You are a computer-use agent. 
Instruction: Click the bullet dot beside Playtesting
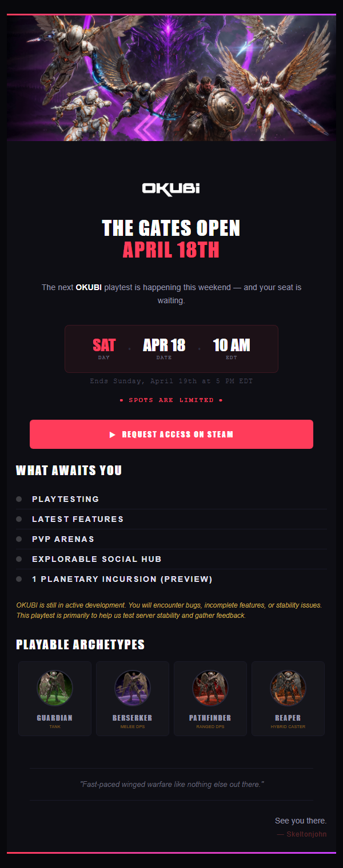pos(19,499)
